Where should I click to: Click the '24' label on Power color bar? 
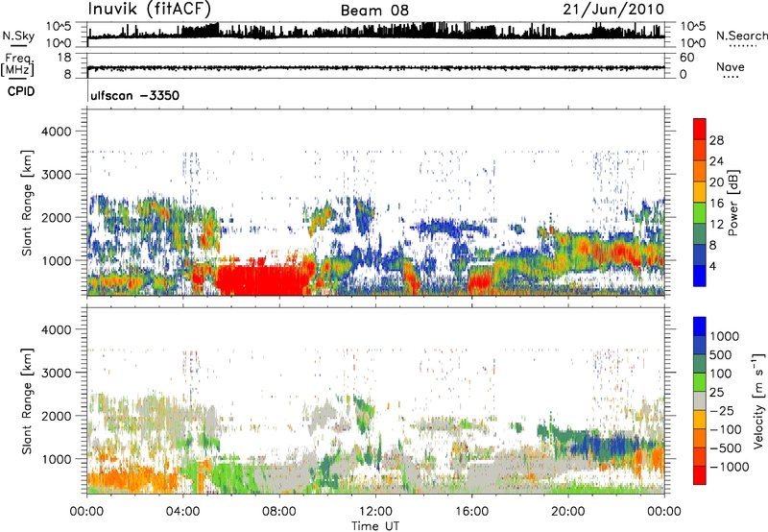pos(716,161)
